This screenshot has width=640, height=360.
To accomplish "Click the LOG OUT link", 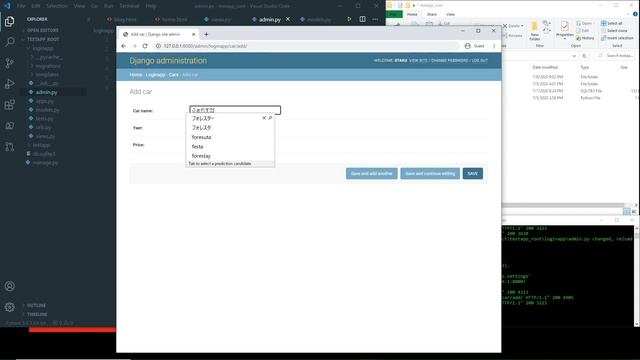I will tap(480, 60).
